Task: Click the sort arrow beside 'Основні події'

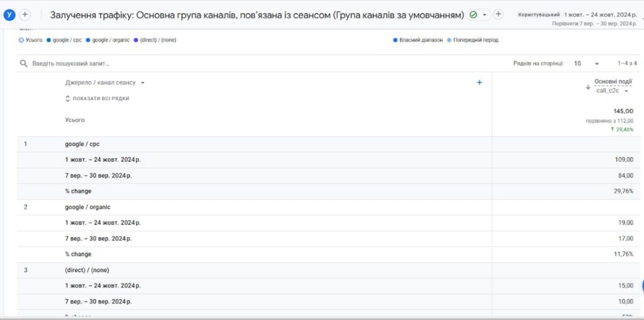Action: point(588,87)
